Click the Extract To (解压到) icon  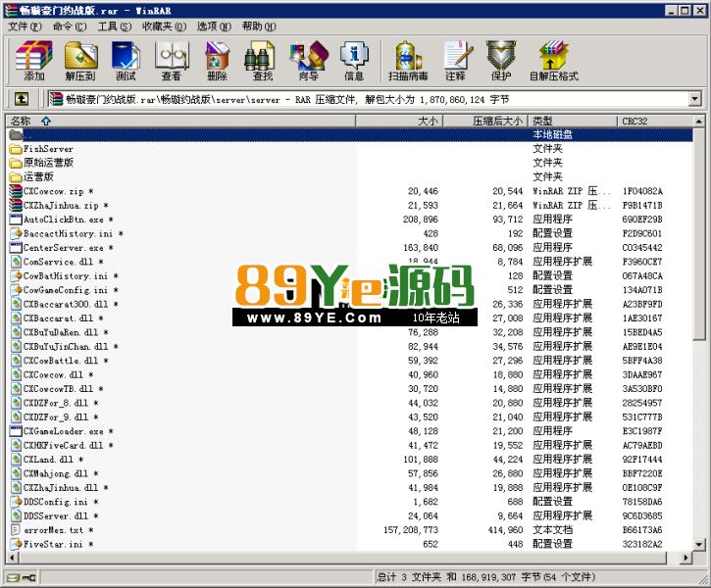coord(80,55)
